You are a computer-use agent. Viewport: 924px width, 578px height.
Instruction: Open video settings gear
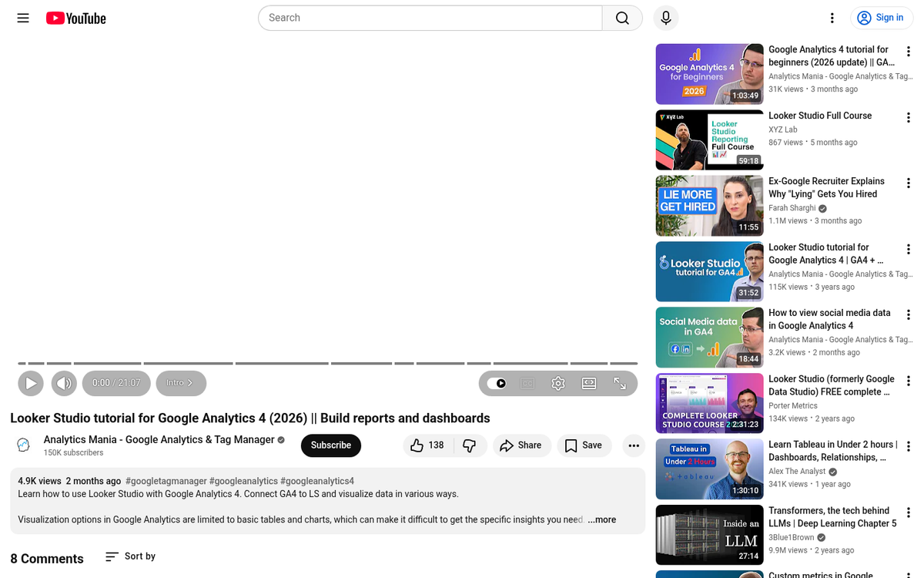pyautogui.click(x=558, y=383)
